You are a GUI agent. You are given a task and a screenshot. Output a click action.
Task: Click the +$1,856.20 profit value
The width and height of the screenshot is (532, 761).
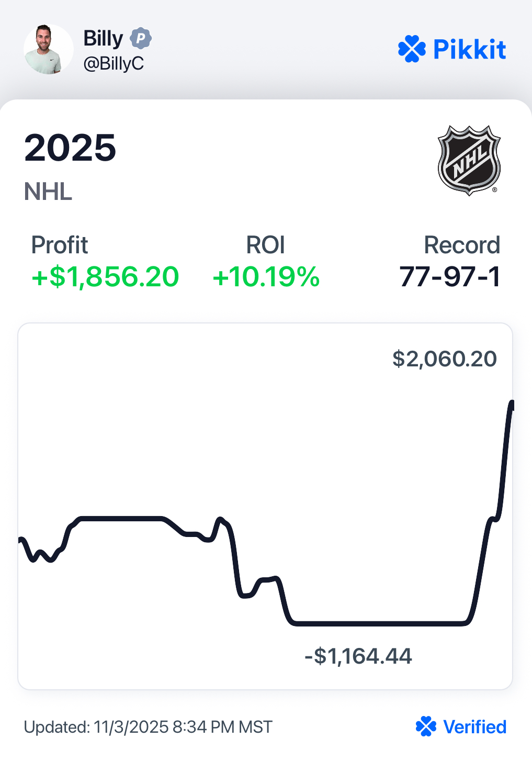105,276
